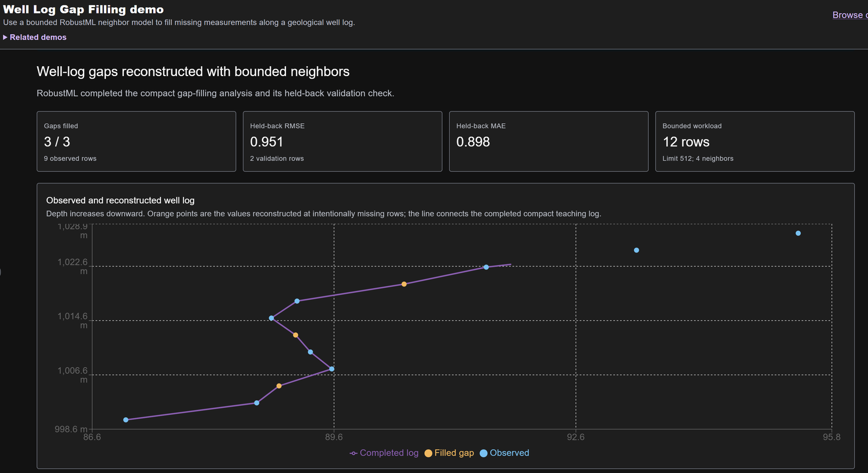
Task: Click the 'Bounded workload' card label
Action: click(692, 126)
